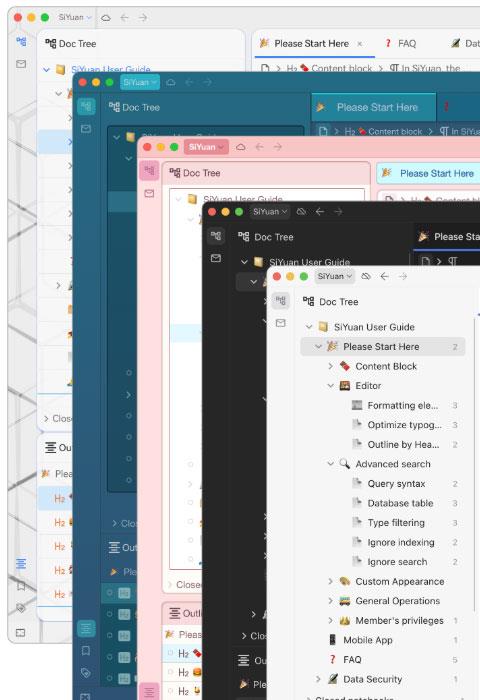The height and width of the screenshot is (700, 480).
Task: Collapse the Editor tree node
Action: 331,386
